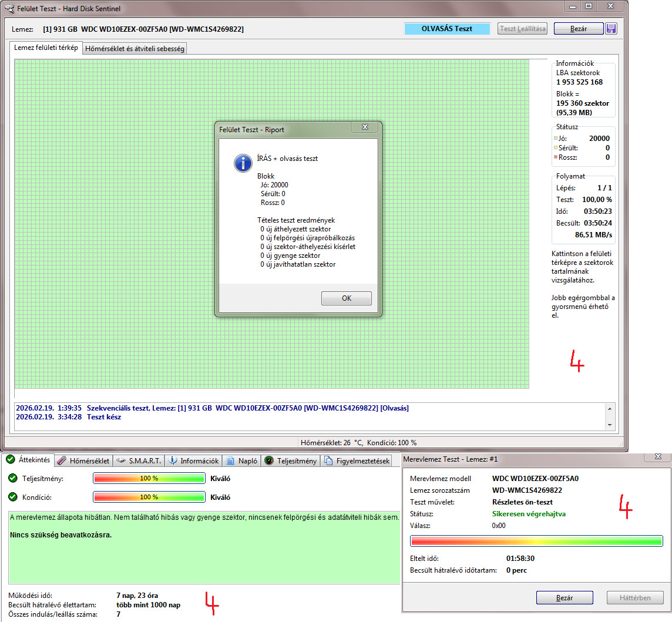Switch to the S.M.A.R.T. tab
Image resolution: width=672 pixels, height=622 pixels.
[139, 461]
